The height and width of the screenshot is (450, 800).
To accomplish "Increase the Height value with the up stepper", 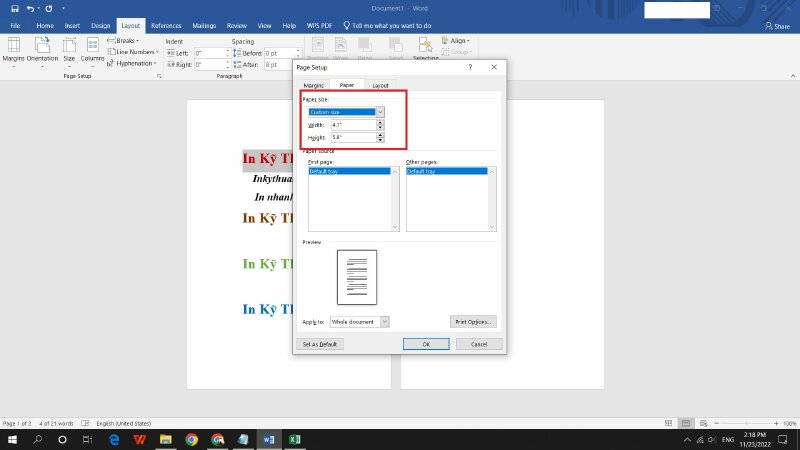I will tap(381, 135).
